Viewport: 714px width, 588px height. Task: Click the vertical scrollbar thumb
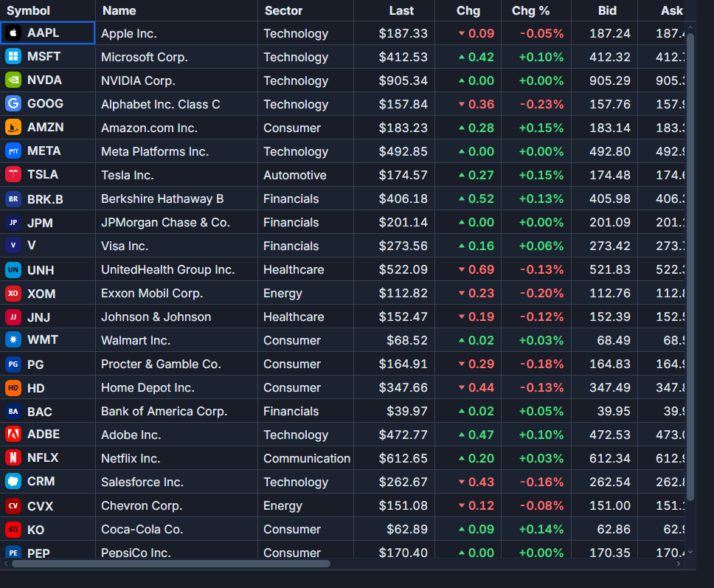690,266
